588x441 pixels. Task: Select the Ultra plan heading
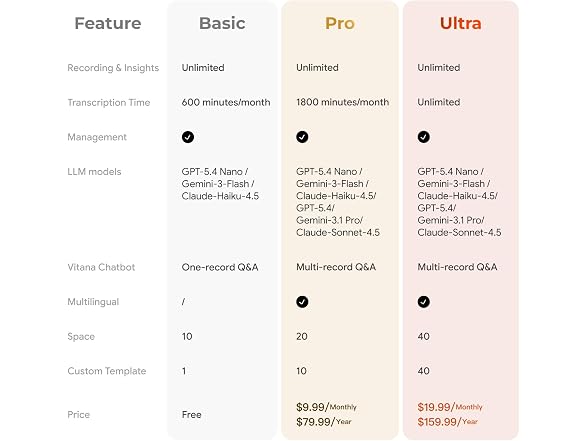[460, 23]
